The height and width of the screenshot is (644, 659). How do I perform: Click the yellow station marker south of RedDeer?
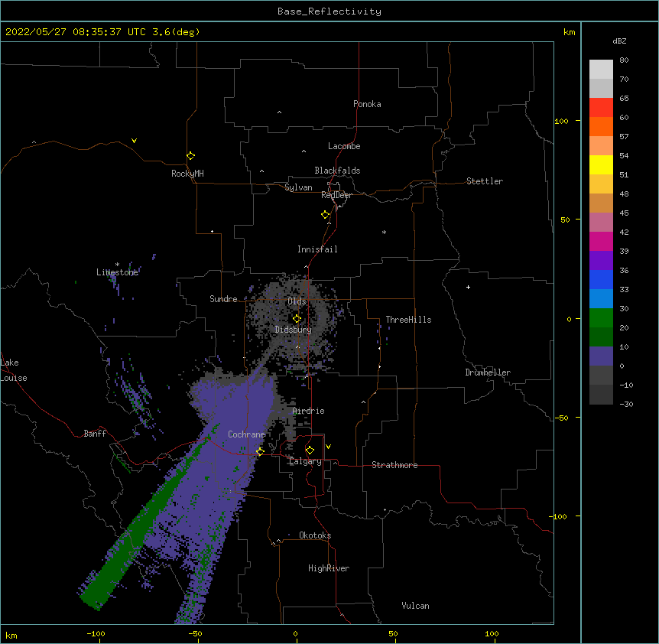coord(326,214)
